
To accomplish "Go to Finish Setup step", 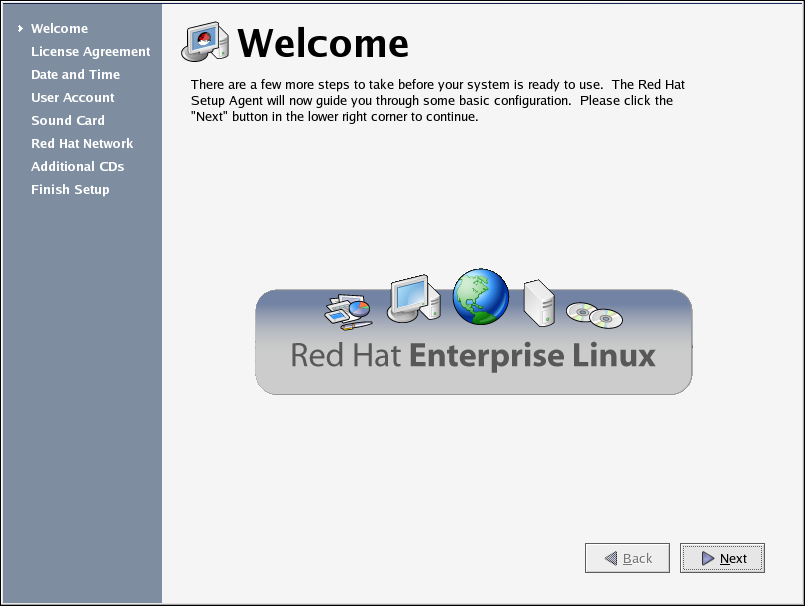I will (70, 190).
